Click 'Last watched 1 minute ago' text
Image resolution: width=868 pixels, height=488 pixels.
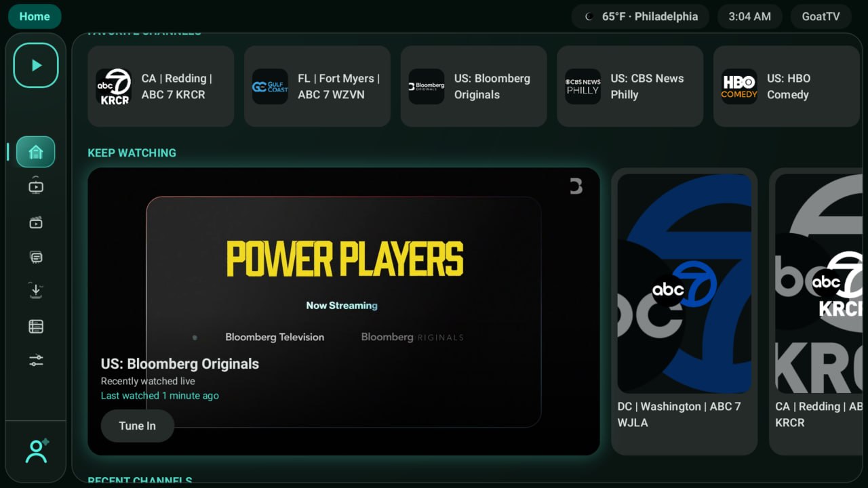[160, 395]
